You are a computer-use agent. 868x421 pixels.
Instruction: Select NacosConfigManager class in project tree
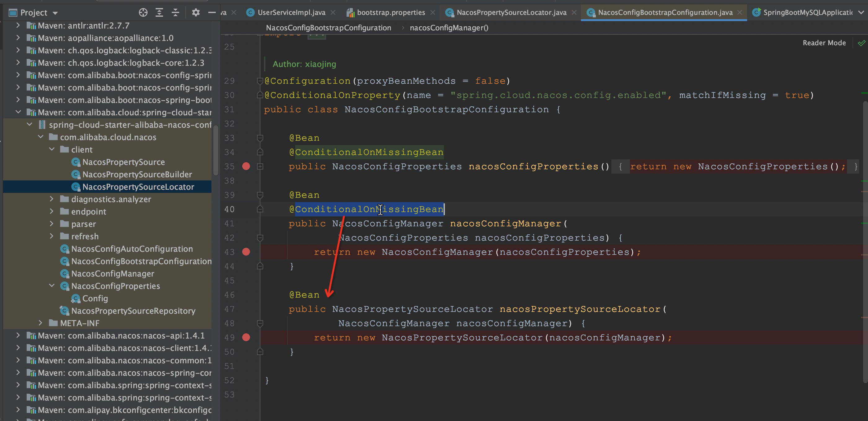(113, 274)
